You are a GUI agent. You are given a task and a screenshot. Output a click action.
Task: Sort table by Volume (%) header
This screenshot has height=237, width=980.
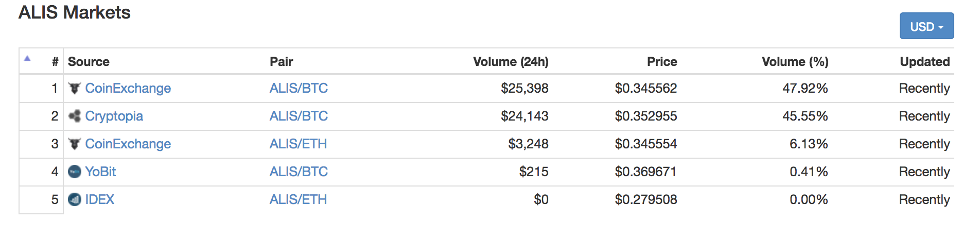click(x=795, y=62)
